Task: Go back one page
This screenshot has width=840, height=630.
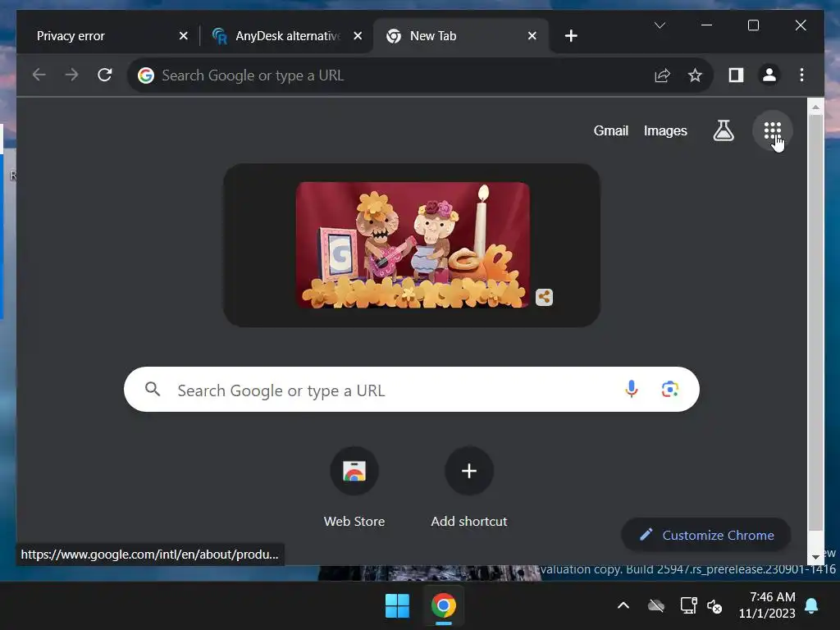Action: click(x=39, y=75)
